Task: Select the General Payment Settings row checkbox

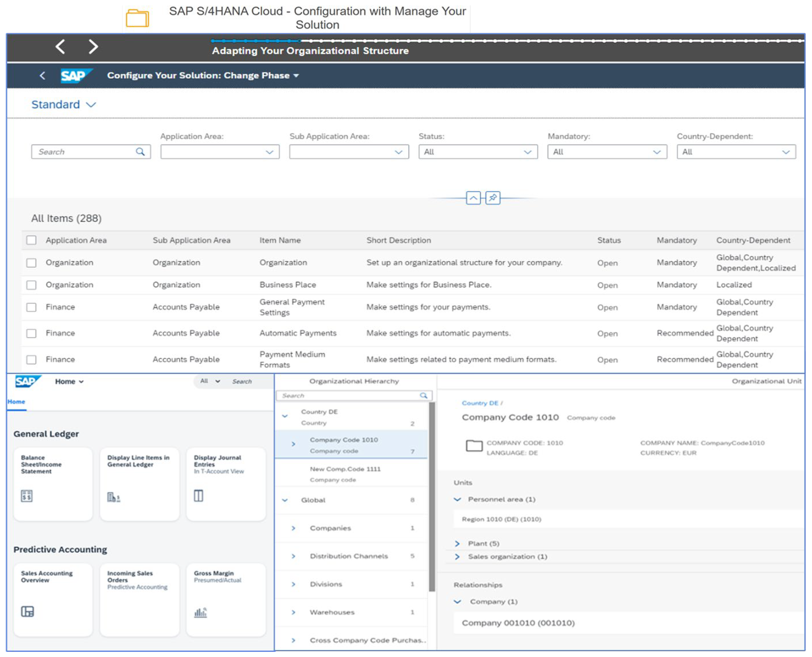Action: tap(31, 307)
